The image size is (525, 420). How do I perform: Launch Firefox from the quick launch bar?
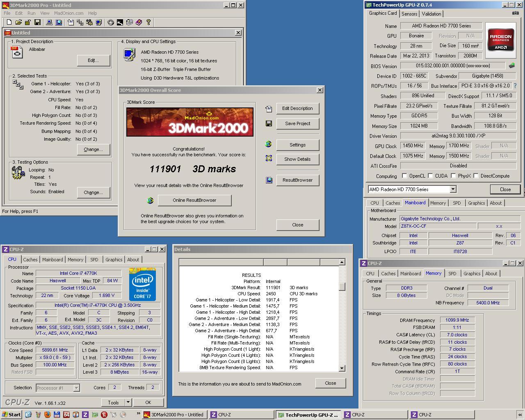[47, 415]
